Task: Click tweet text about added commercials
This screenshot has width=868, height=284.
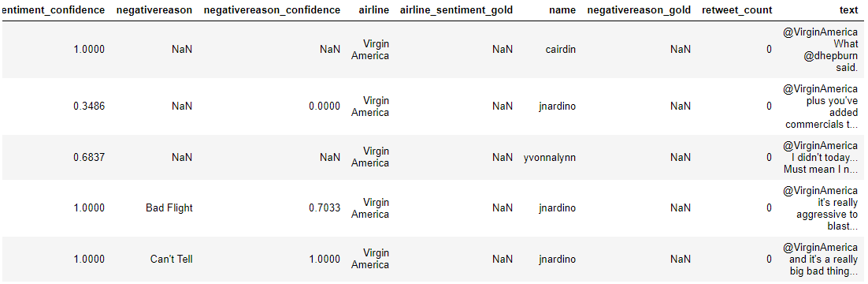Action: tap(822, 106)
